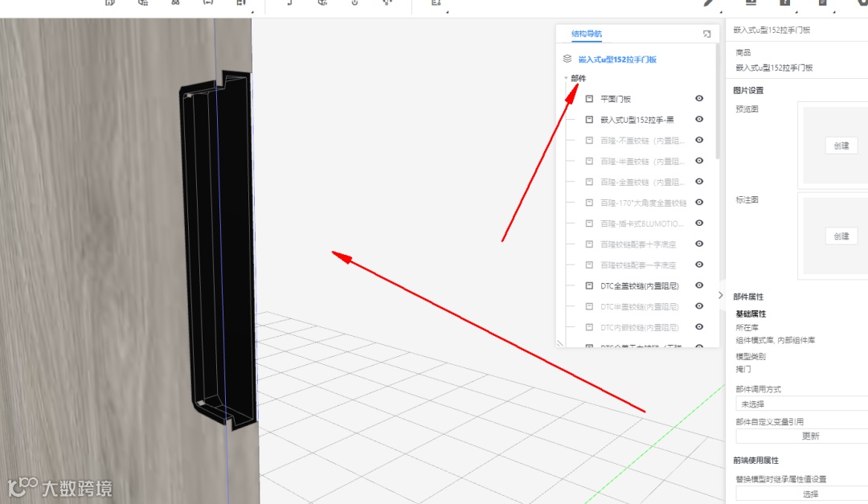
Task: Click 创建 for the 标注图 image
Action: click(841, 236)
